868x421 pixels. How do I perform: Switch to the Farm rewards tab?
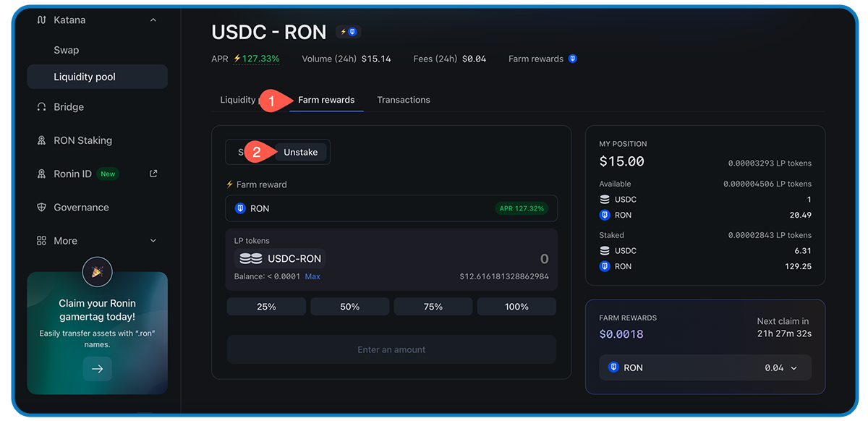[x=326, y=100]
